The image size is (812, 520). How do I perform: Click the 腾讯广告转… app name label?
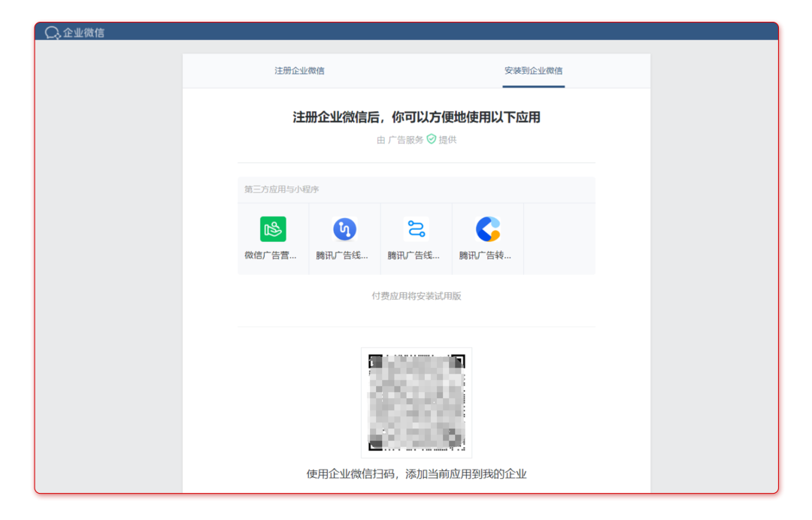tap(486, 255)
